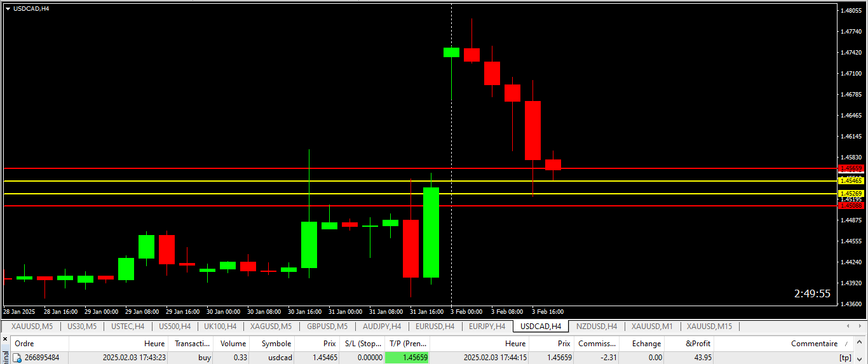Switch to the XAUUSD,M5 chart tab
This screenshot has width=868, height=364.
(x=32, y=327)
